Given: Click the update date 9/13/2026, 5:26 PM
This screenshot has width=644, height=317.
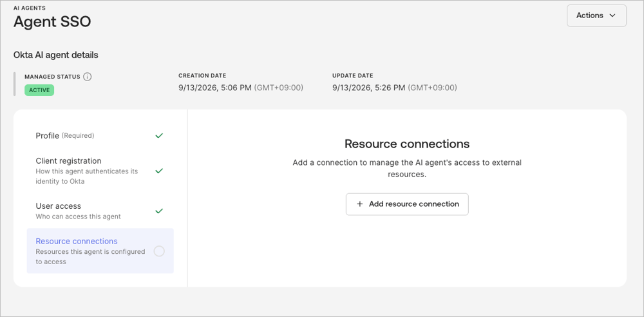Looking at the screenshot, I should [x=369, y=88].
